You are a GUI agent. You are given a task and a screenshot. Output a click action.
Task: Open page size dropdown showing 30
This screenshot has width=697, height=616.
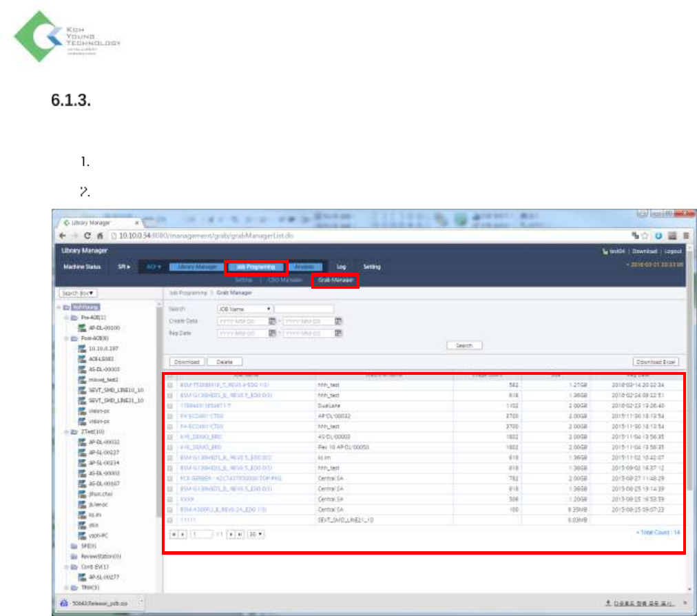pyautogui.click(x=256, y=534)
